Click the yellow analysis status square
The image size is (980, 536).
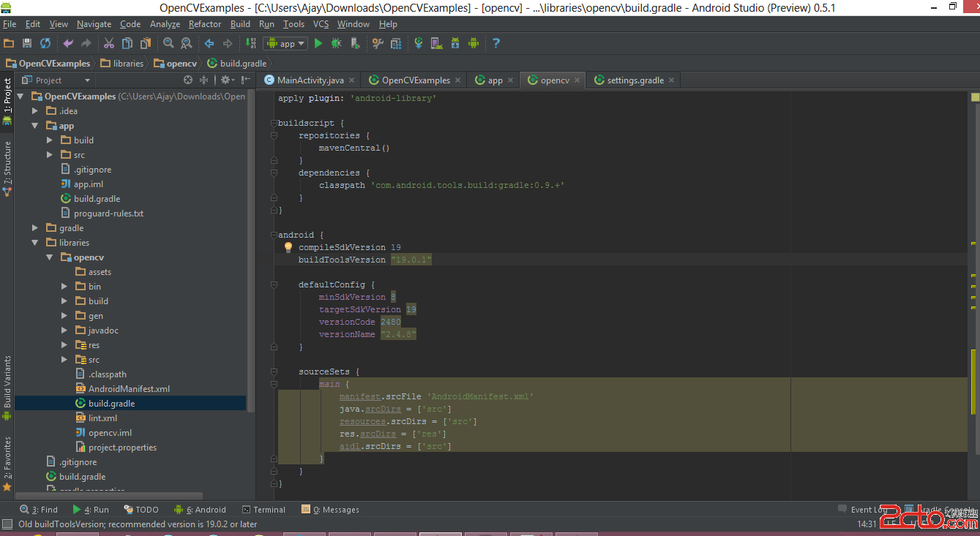975,97
